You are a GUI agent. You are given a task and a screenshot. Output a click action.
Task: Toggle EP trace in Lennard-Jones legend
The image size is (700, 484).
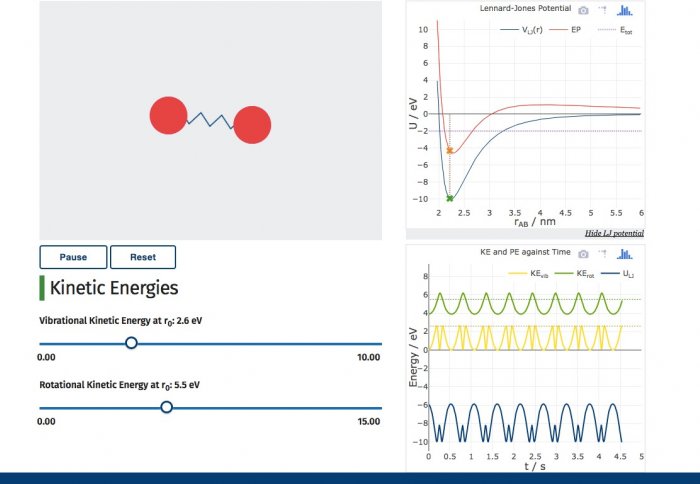[x=570, y=31]
